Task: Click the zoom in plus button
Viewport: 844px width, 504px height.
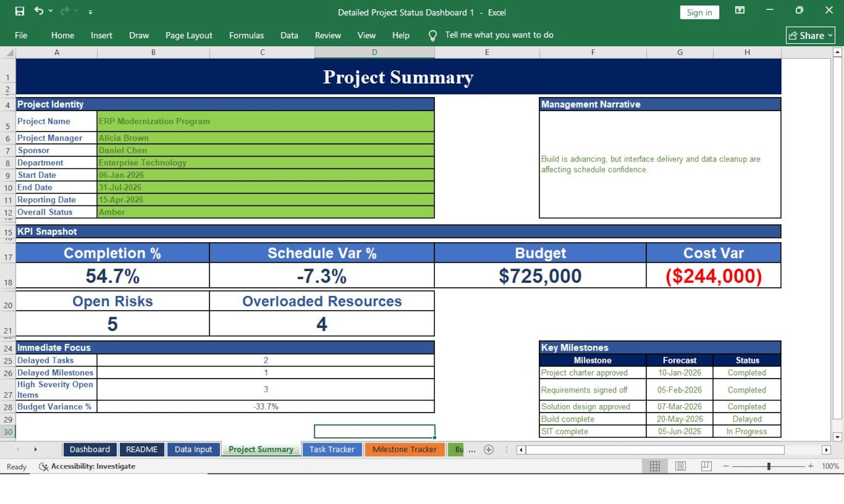Action: coord(811,466)
